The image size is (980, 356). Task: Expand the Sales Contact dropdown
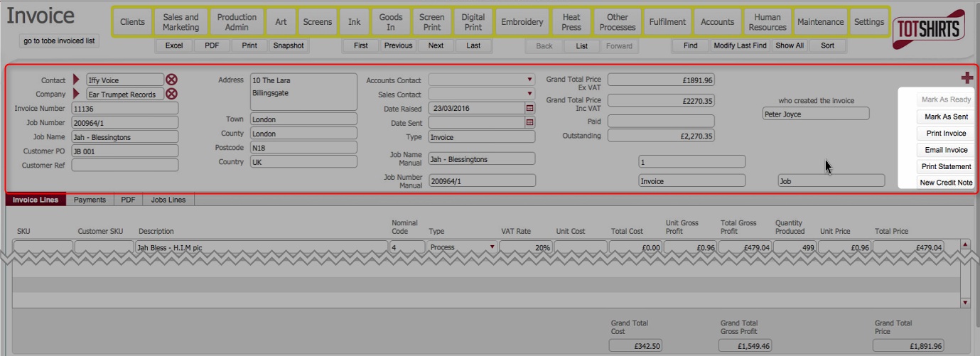tap(529, 95)
